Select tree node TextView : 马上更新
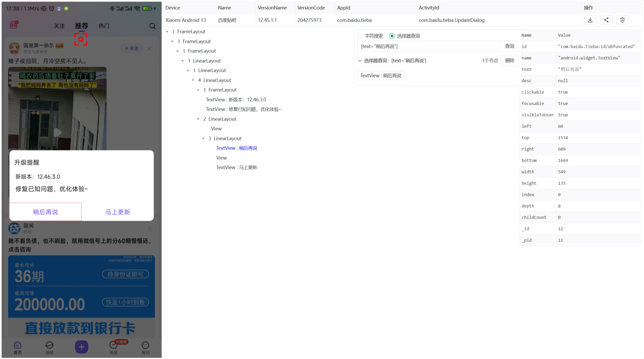This screenshot has width=644, height=359. pos(237,167)
